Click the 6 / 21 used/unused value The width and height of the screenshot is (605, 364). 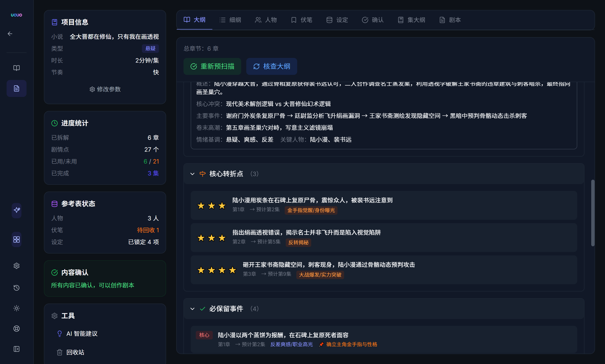coord(151,161)
